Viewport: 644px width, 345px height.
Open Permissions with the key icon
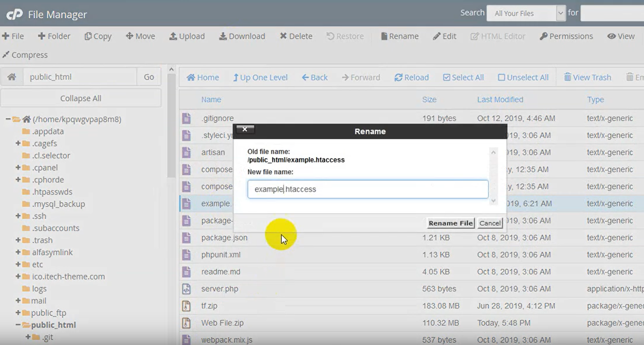pos(543,36)
